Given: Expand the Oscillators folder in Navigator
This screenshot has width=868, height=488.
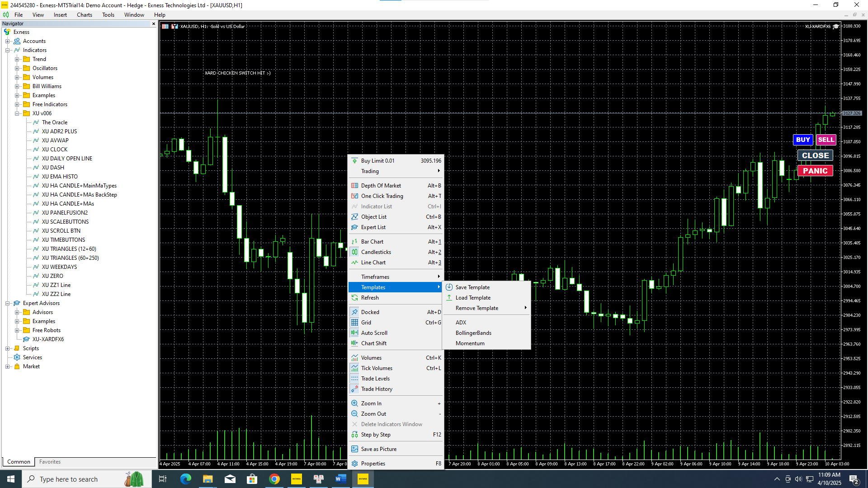Looking at the screenshot, I should click(x=17, y=68).
